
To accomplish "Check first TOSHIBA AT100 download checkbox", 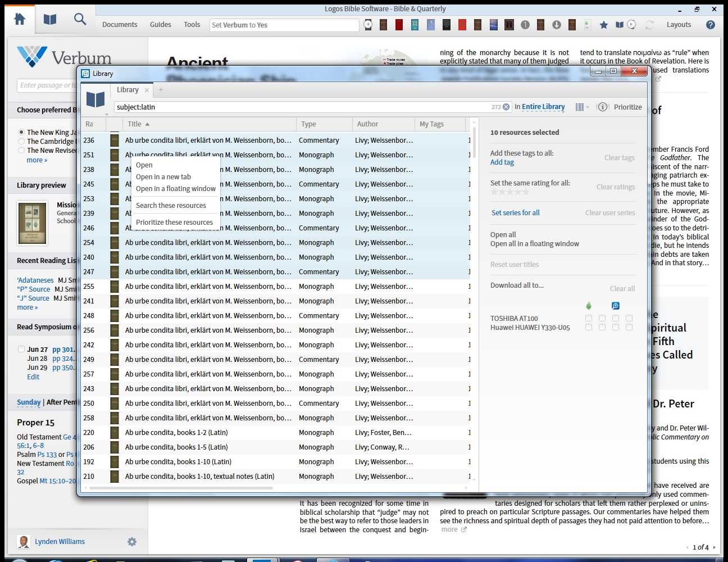I will [589, 318].
